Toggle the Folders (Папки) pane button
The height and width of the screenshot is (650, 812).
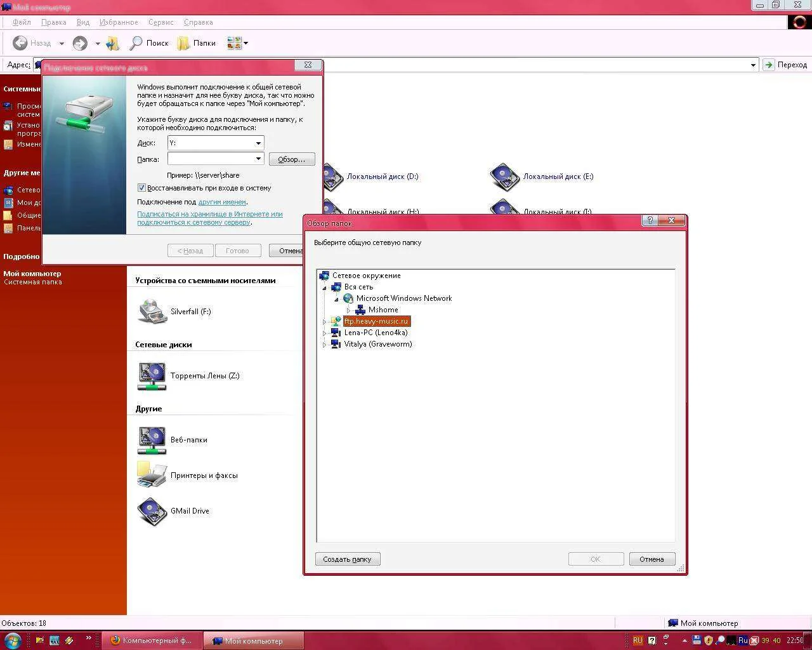pos(197,43)
